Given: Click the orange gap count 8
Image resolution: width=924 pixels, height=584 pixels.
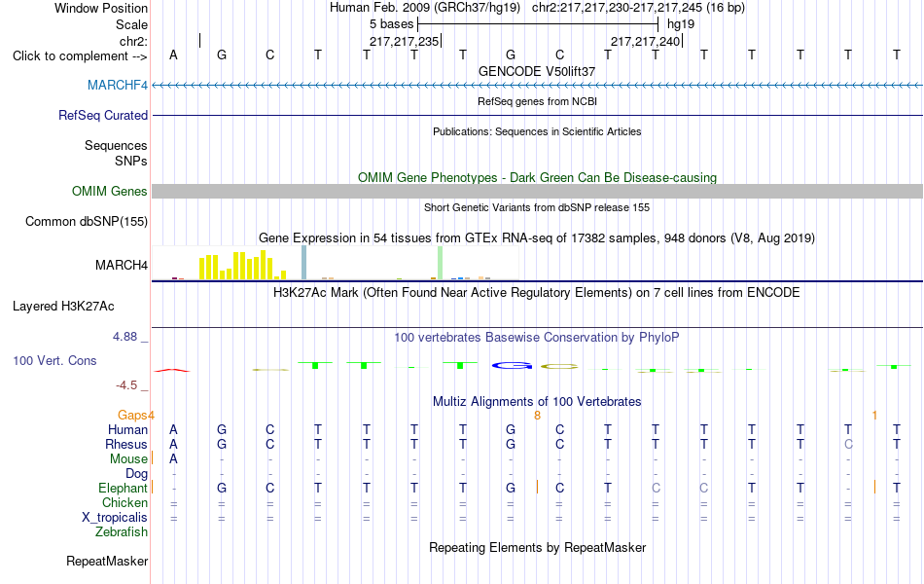Looking at the screenshot, I should coord(537,416).
